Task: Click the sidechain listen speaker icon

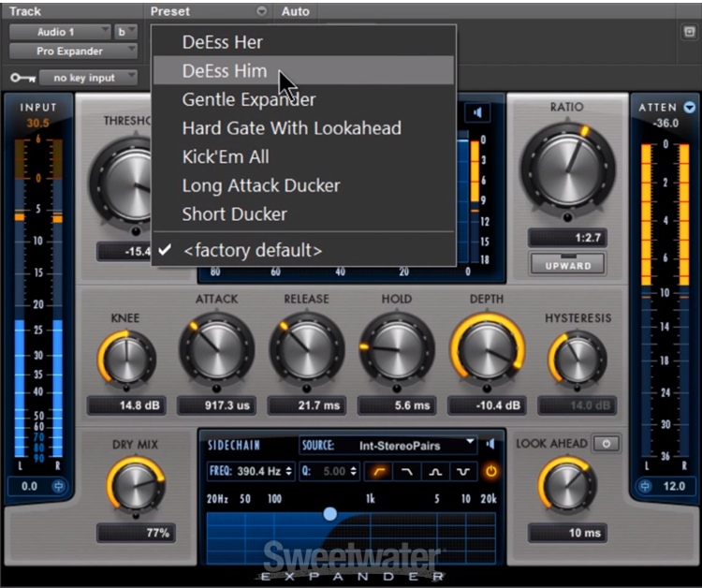Action: [490, 444]
